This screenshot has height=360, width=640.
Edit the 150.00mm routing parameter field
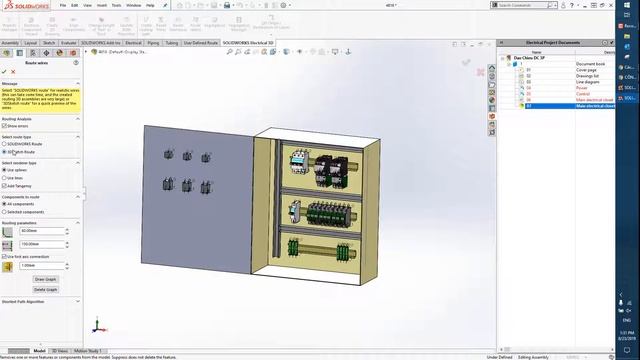tap(42, 244)
